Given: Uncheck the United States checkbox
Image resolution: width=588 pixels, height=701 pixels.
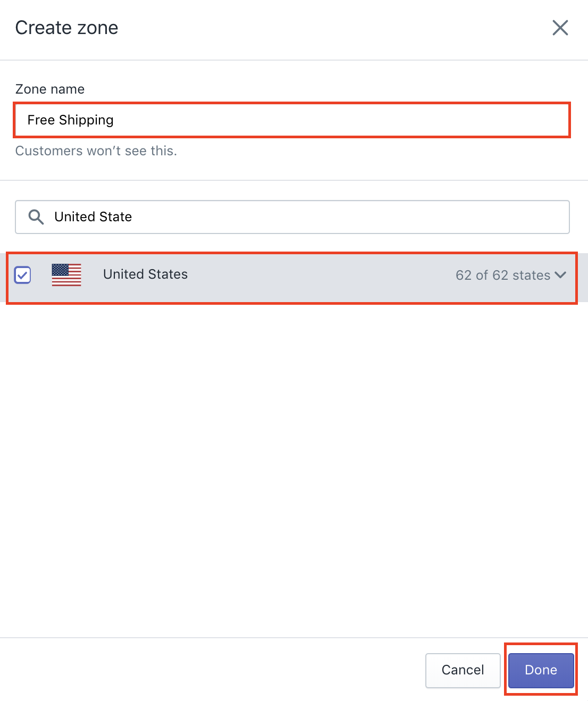Looking at the screenshot, I should pos(23,275).
